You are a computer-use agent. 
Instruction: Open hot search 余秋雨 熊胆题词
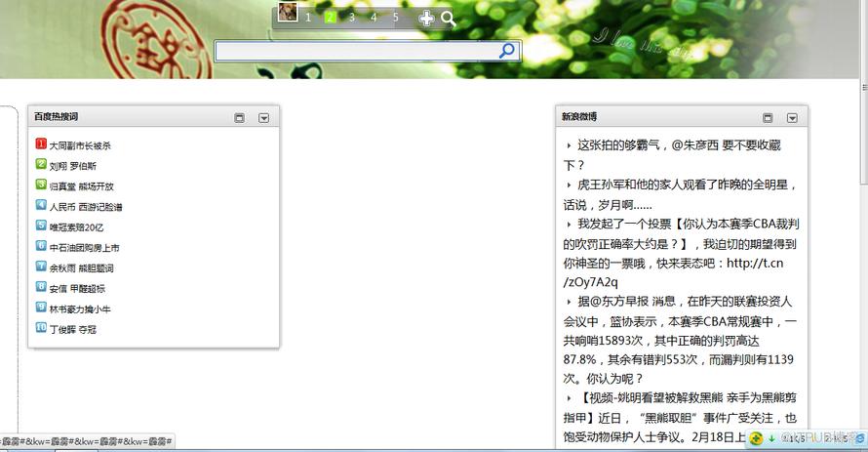(x=81, y=268)
